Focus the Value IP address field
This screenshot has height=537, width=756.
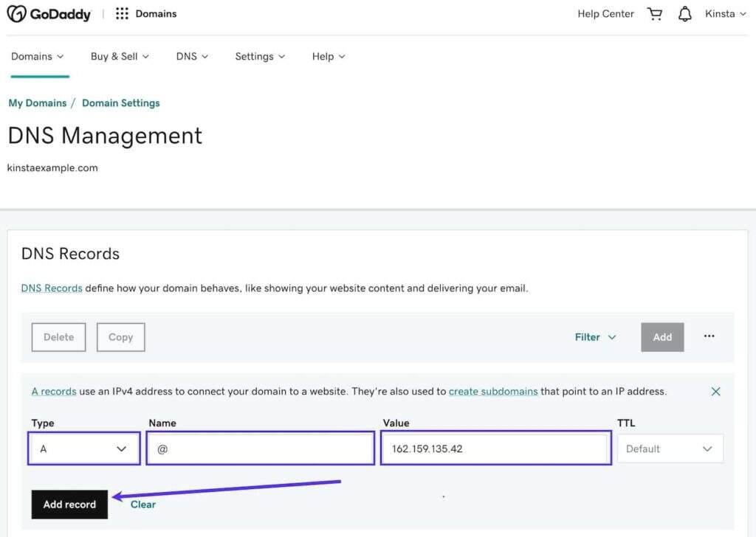click(x=495, y=448)
